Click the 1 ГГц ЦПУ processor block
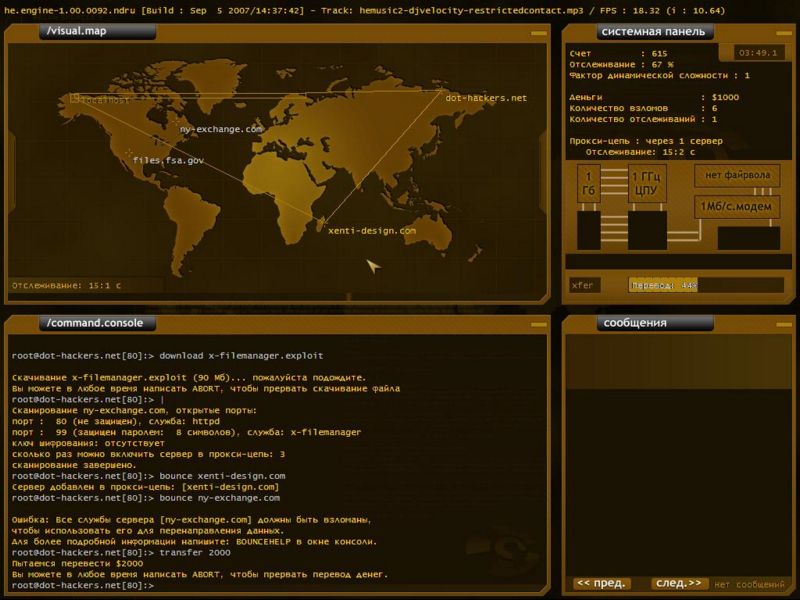The height and width of the screenshot is (600, 800). tap(647, 183)
